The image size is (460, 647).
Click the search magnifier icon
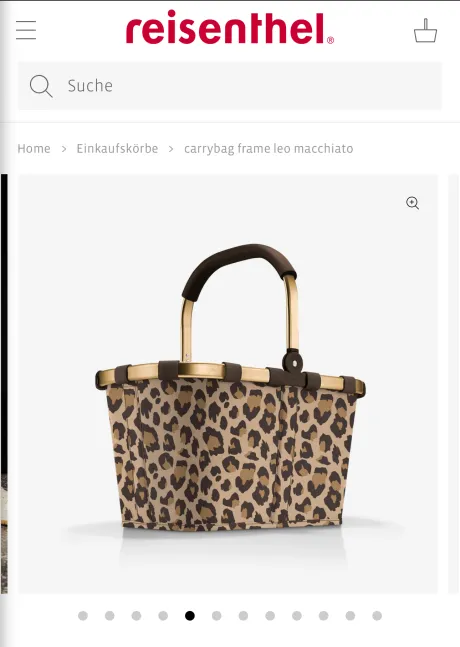41,86
